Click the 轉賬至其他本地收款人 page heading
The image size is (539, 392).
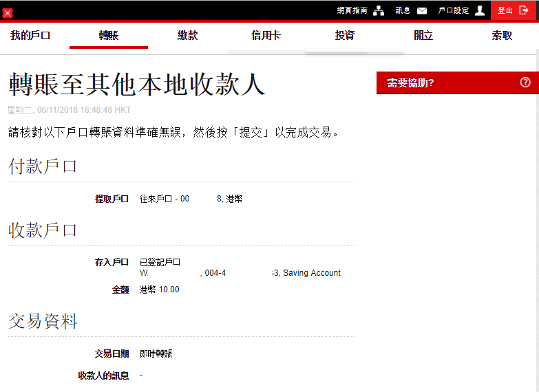(x=136, y=85)
